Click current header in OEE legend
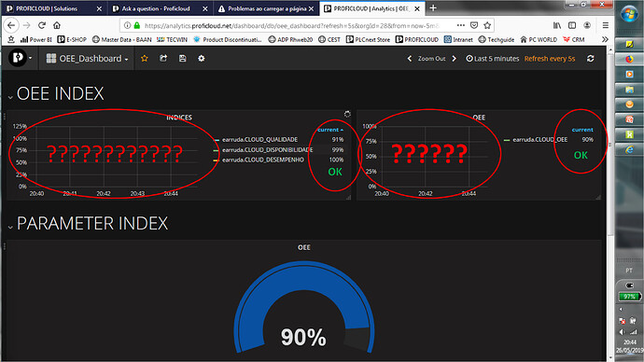Viewport: 644px width, 362px height. 582,130
